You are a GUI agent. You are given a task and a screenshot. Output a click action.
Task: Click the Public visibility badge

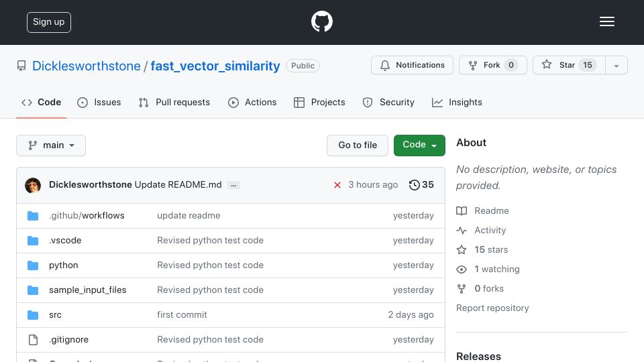[303, 66]
